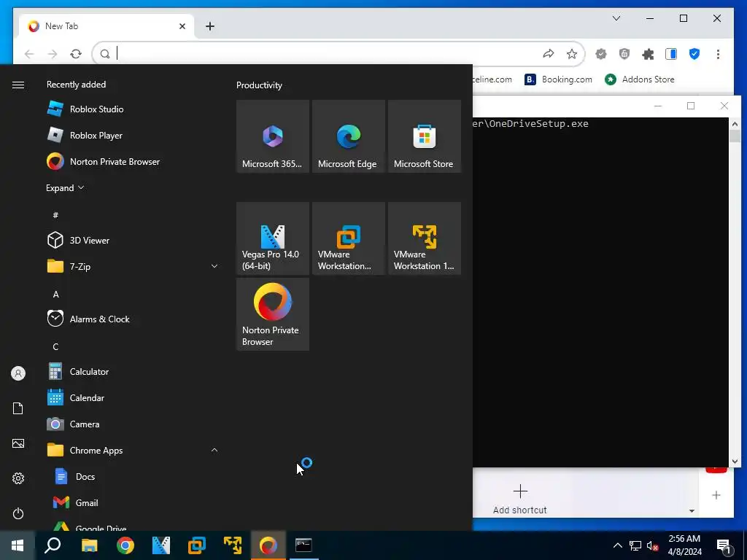The height and width of the screenshot is (560, 747).
Task: Open the notification center icon
Action: (724, 546)
